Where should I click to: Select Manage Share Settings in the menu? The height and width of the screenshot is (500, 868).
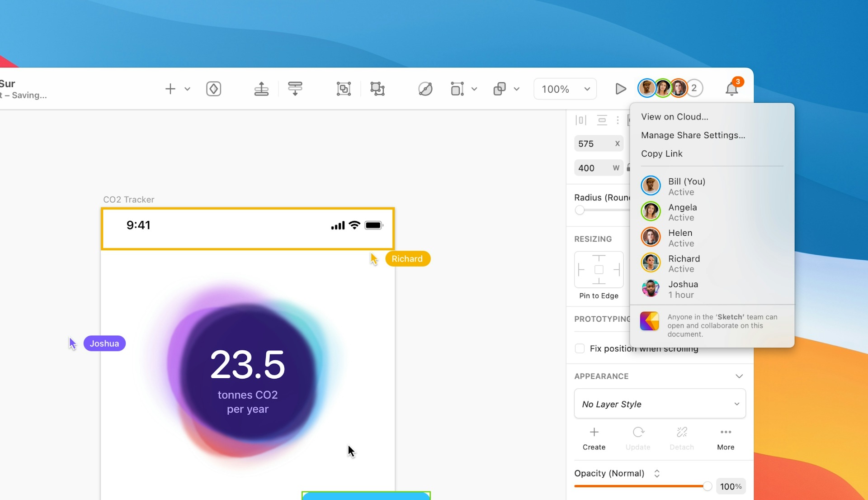click(693, 135)
